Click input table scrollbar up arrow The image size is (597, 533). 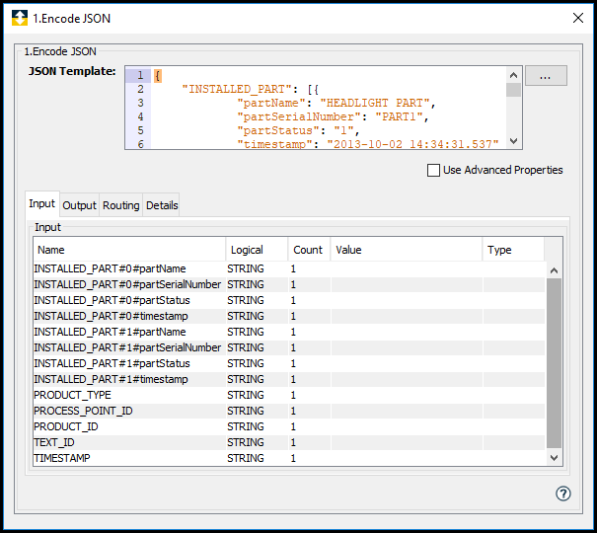pos(554,270)
